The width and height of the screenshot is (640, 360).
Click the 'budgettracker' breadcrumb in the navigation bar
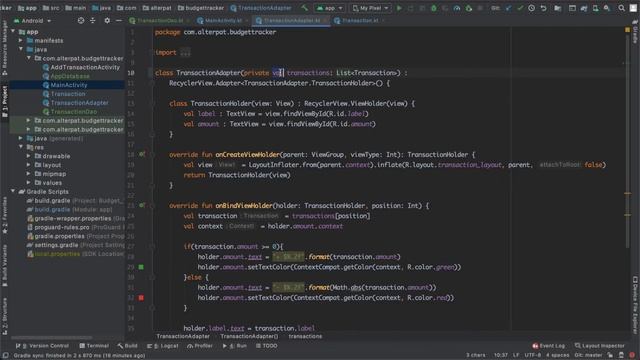(200, 8)
